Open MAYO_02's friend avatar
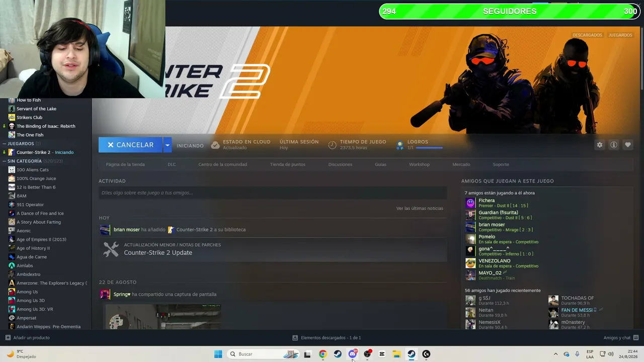This screenshot has height=362, width=644. [x=470, y=275]
